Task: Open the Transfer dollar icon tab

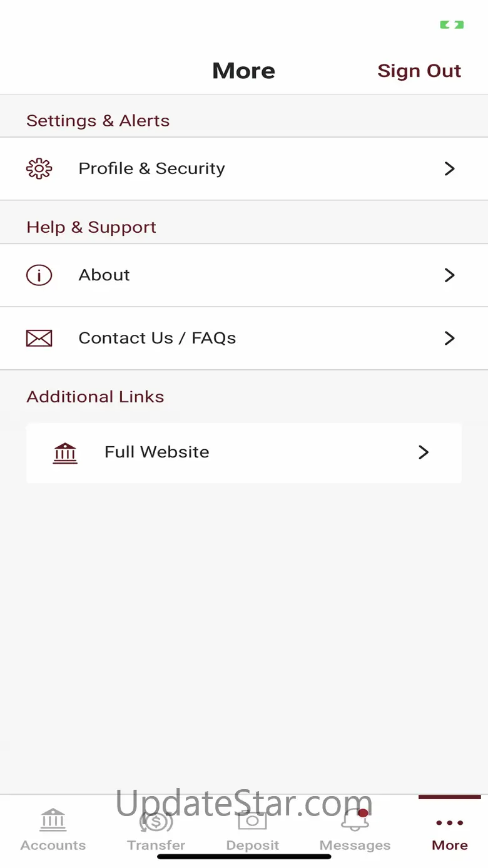Action: 156,820
